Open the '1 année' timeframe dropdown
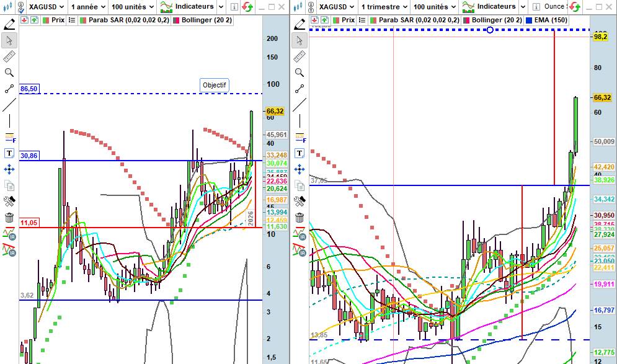The image size is (617, 364). point(87,7)
